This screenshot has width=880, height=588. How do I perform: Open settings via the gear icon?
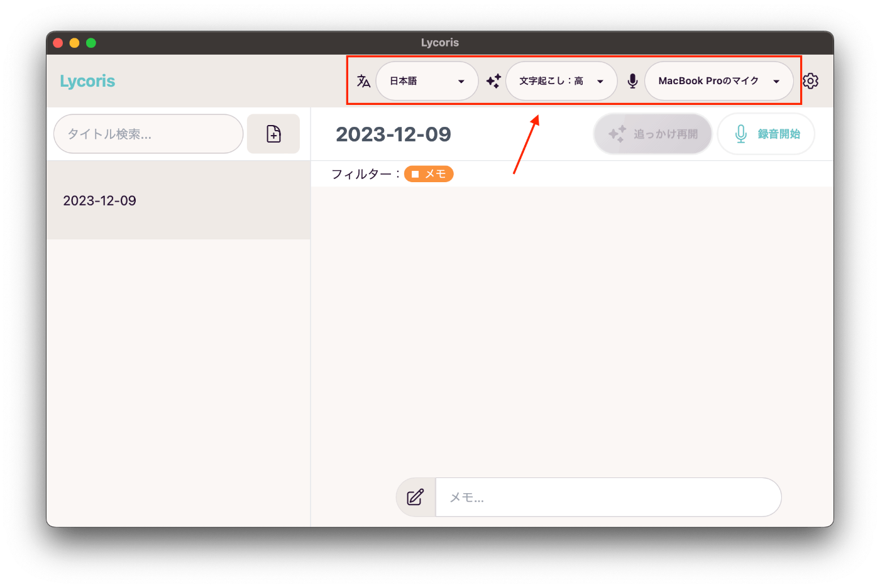point(811,81)
